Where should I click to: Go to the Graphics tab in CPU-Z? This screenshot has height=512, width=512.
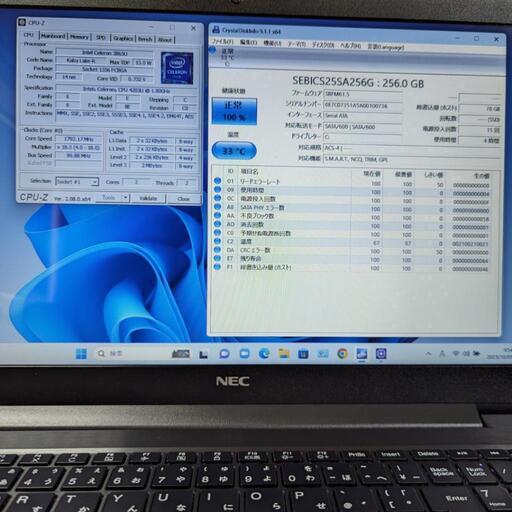[123, 38]
